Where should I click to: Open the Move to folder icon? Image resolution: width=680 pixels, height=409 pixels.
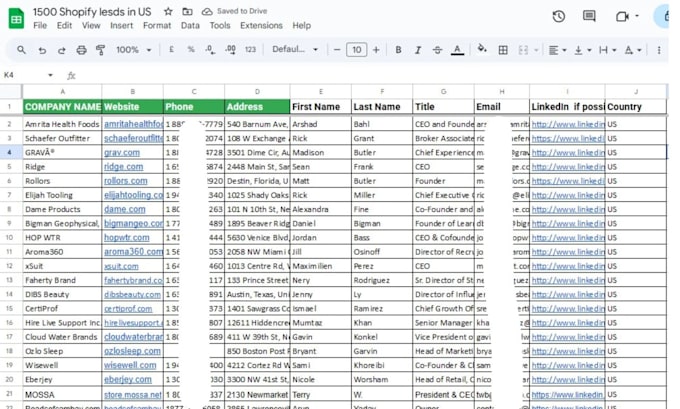click(x=187, y=12)
